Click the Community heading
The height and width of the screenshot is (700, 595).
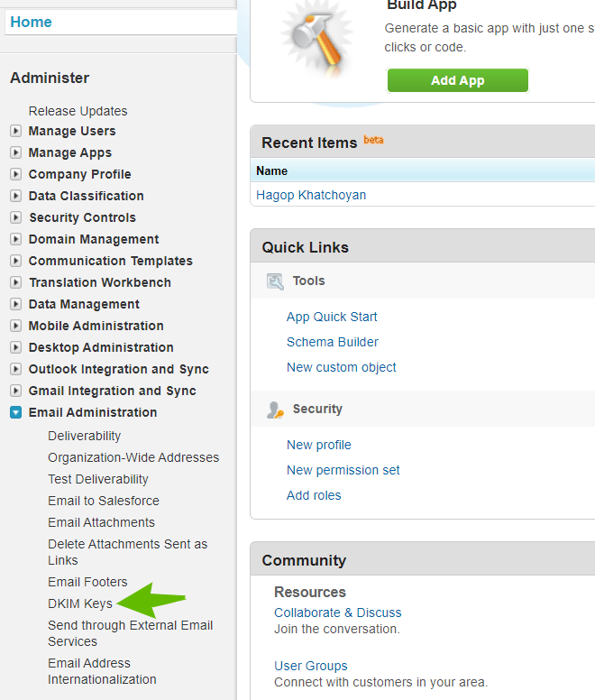[304, 560]
